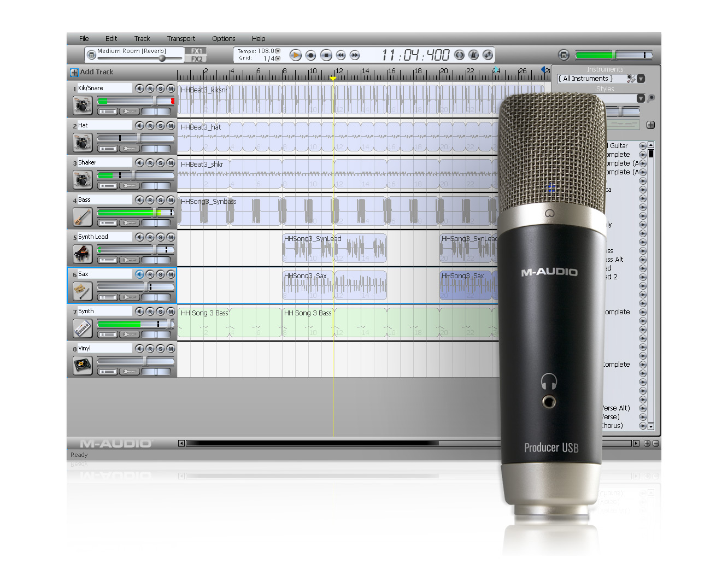The image size is (728, 581).
Task: Toggle the Sax track monitor speaker
Action: tap(139, 274)
